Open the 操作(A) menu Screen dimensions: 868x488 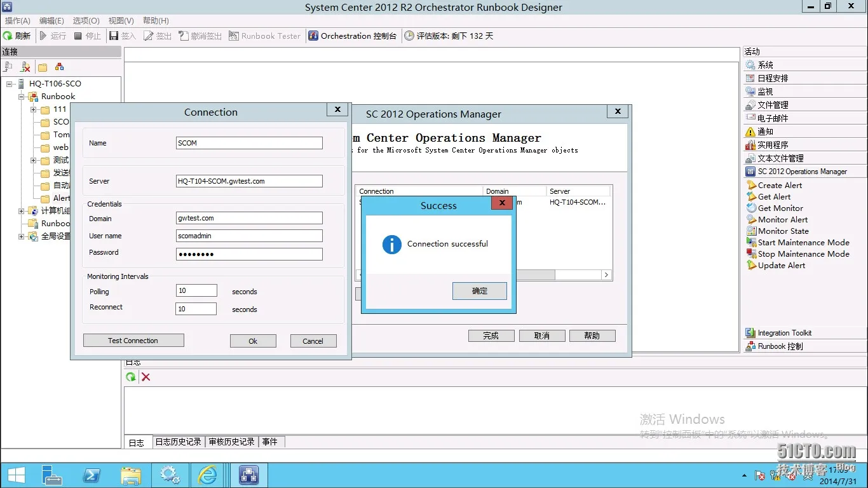coord(18,21)
